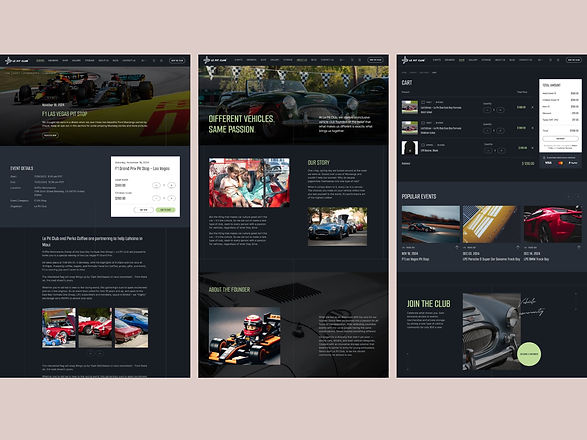Increase quantity of the black hoodie item

click(501, 151)
